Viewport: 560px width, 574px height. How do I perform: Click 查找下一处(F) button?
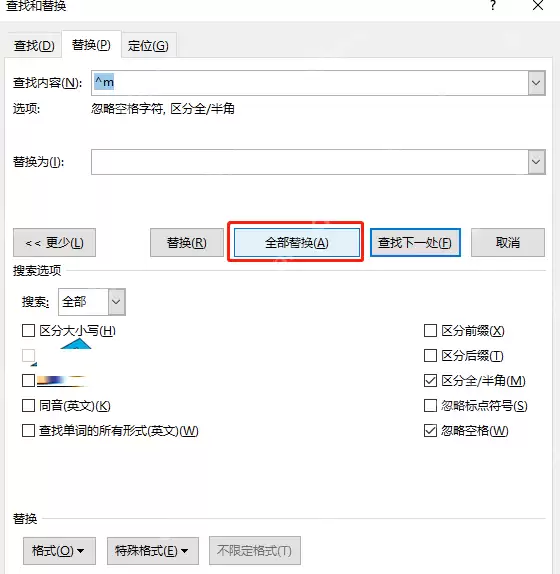(x=415, y=243)
